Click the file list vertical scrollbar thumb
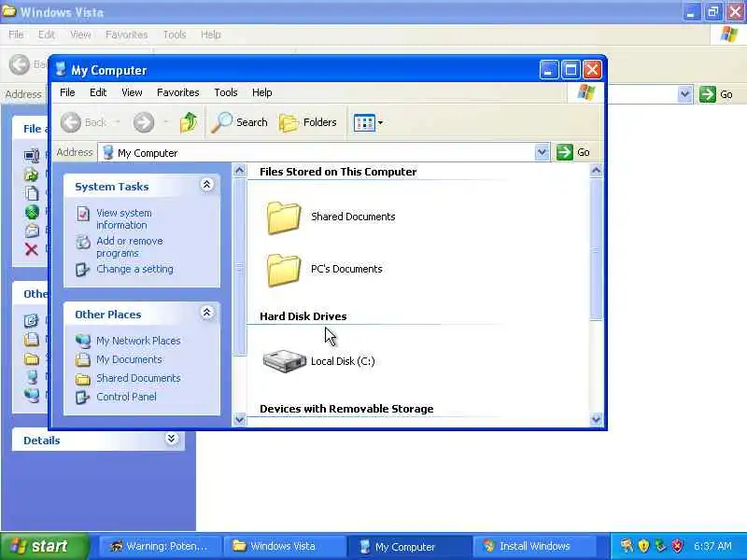The height and width of the screenshot is (560, 747). [596, 249]
